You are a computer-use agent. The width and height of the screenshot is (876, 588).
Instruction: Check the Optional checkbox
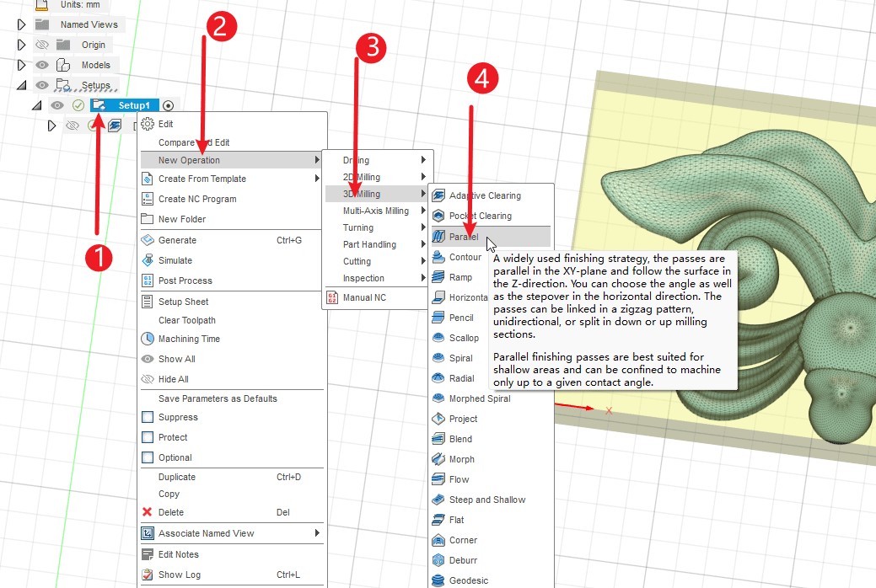click(x=148, y=457)
